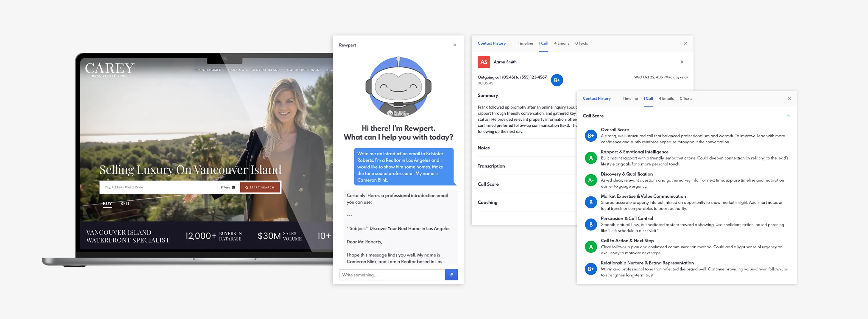Click the Rewpert robot avatar

click(399, 87)
